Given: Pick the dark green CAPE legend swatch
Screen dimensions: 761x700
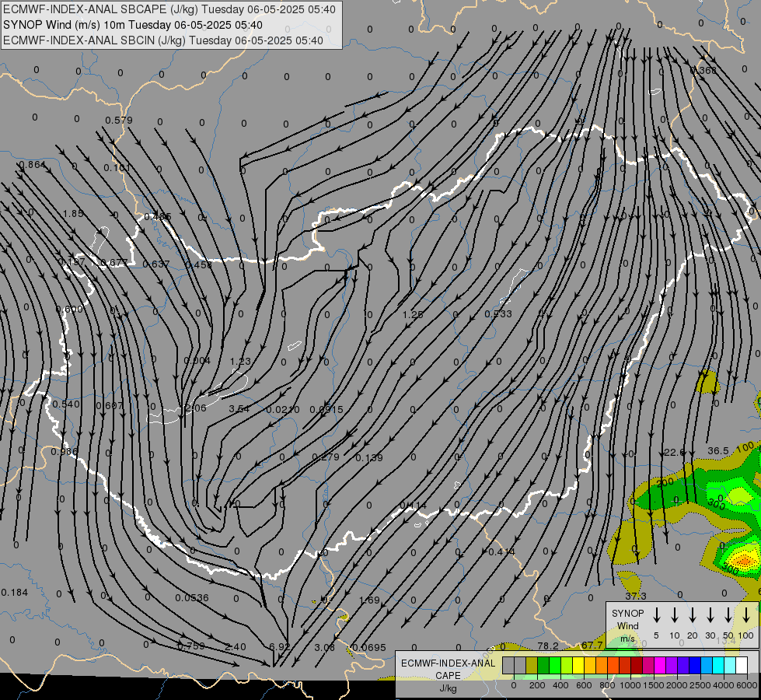Looking at the screenshot, I should point(543,665).
